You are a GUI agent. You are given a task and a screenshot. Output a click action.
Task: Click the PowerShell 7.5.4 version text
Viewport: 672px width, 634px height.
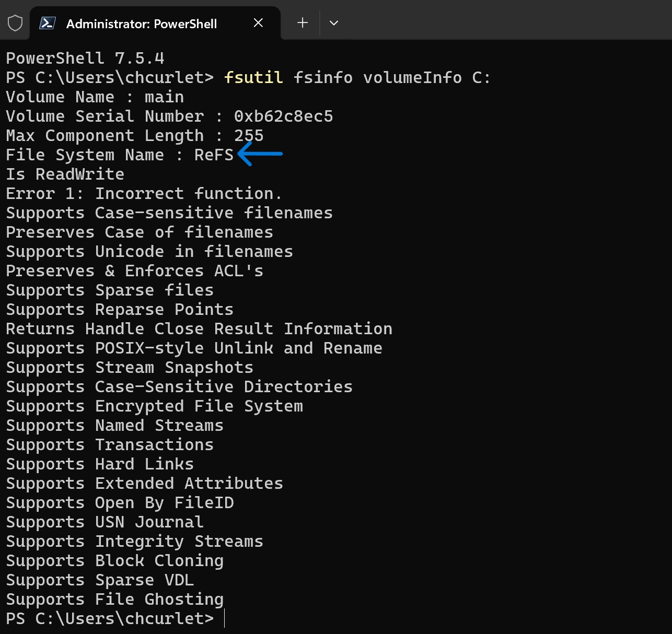click(x=85, y=58)
